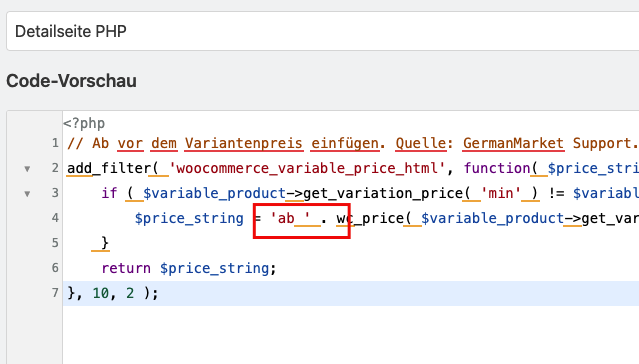
Task: Click the Code-Vorschau heading
Action: 71,81
